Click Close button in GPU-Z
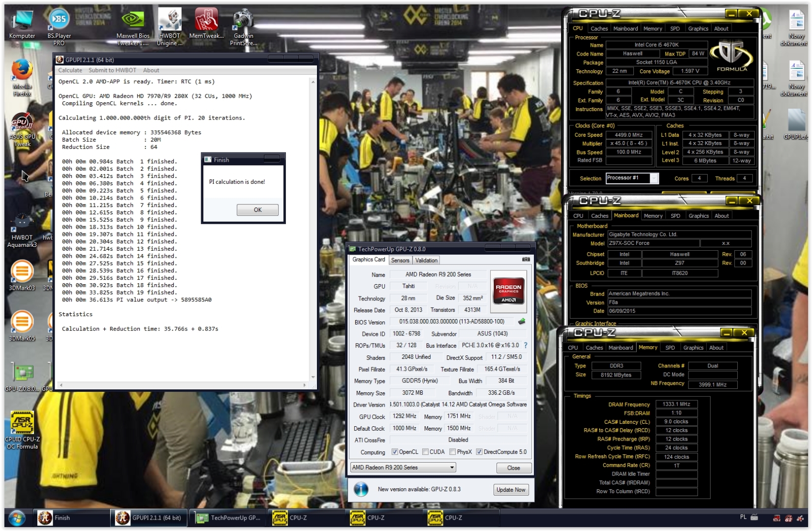This screenshot has height=531, width=812. click(x=513, y=468)
